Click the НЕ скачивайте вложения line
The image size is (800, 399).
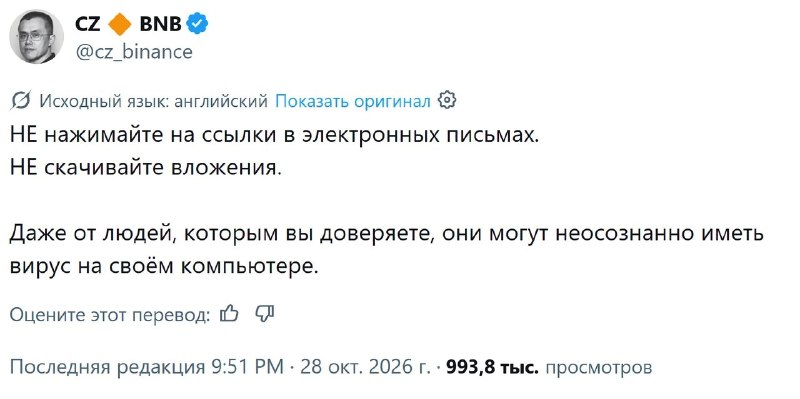[146, 167]
